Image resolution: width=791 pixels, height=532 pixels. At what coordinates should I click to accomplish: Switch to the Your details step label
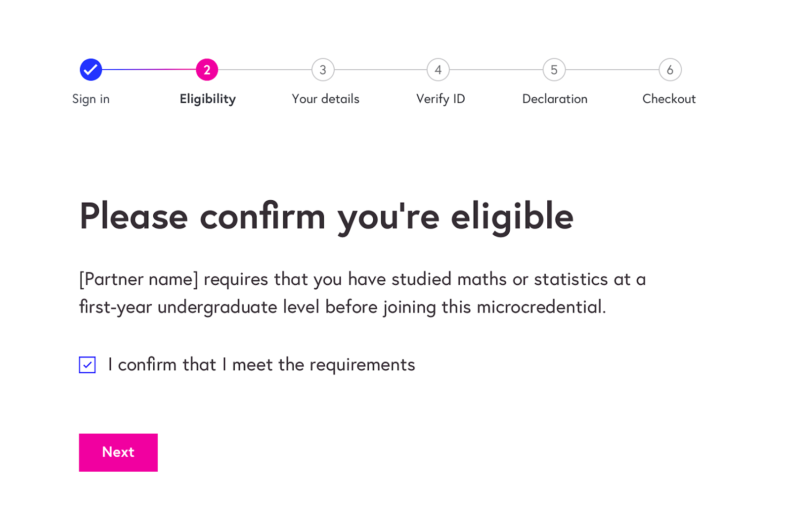click(325, 99)
